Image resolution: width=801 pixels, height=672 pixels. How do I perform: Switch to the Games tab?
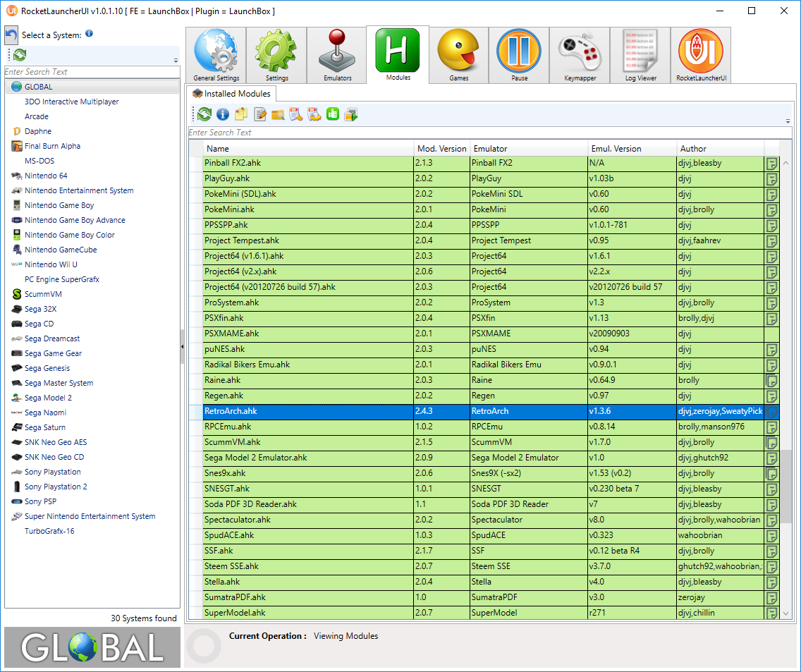coord(459,55)
